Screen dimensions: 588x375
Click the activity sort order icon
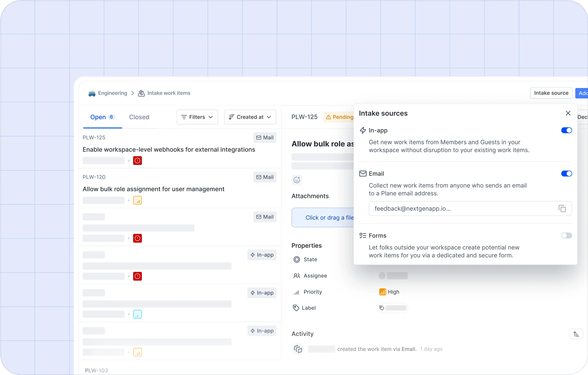(576, 334)
